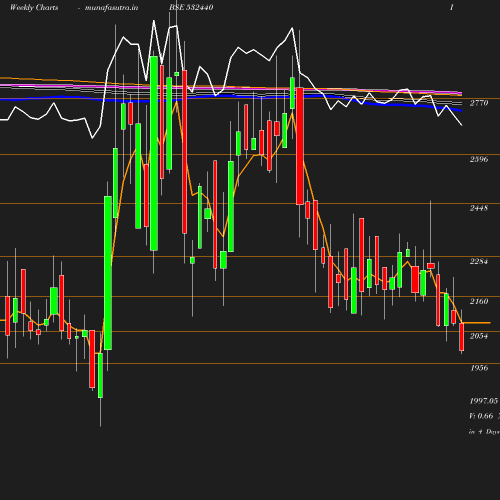
Task: Click the 2160 price axis label
Action: tap(479, 301)
